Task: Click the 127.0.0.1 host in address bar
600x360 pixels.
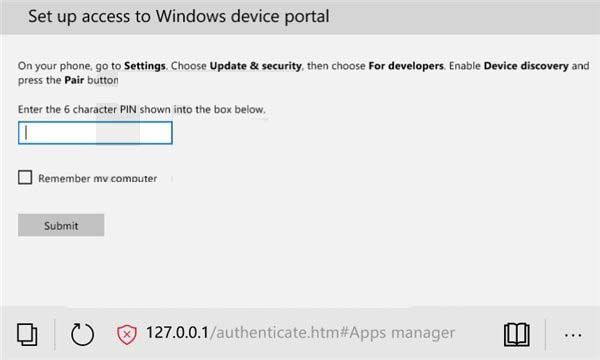Action: pos(178,332)
